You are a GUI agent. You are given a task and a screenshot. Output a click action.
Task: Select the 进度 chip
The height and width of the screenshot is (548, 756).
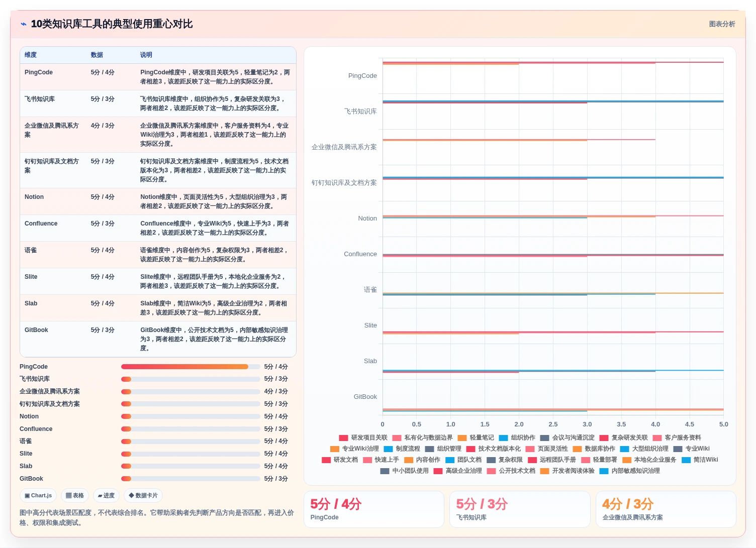click(106, 495)
